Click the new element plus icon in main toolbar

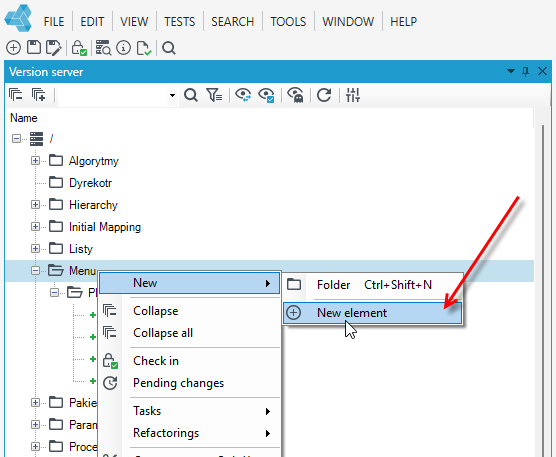click(13, 48)
